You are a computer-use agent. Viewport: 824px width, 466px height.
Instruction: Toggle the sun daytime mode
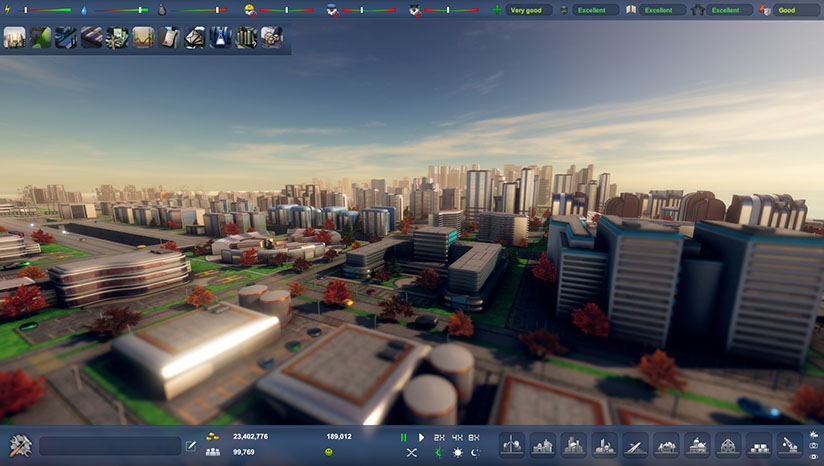[x=458, y=453]
